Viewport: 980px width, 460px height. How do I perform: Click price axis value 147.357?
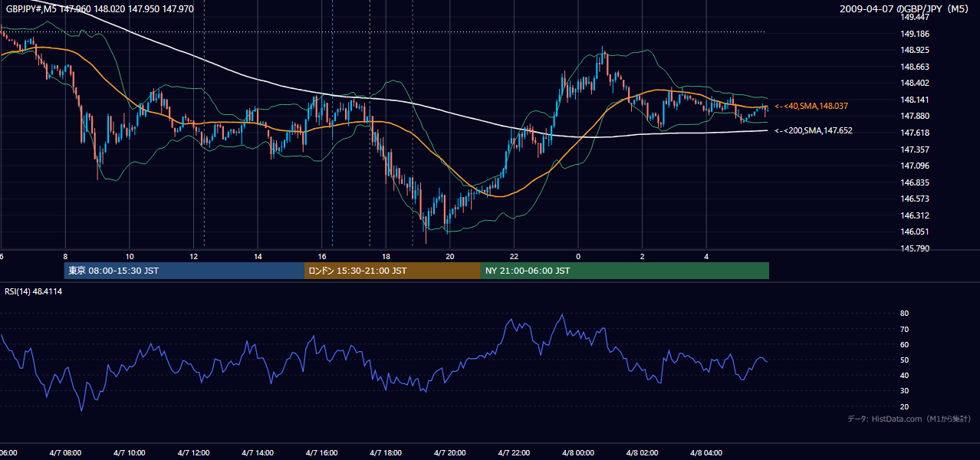pos(915,149)
